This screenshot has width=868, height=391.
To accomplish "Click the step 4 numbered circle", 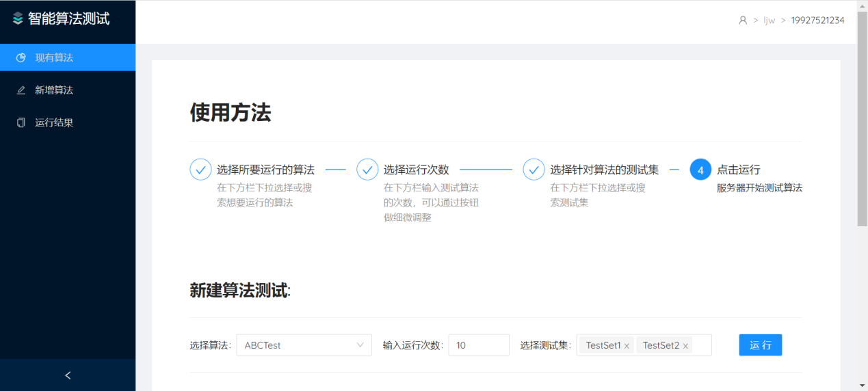I will coord(700,170).
